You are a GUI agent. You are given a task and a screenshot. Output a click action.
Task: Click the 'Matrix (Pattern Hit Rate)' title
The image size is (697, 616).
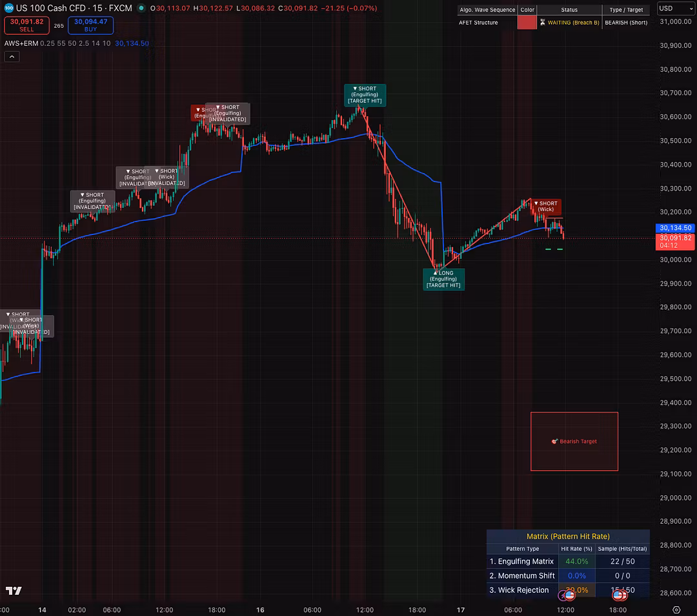point(568,537)
